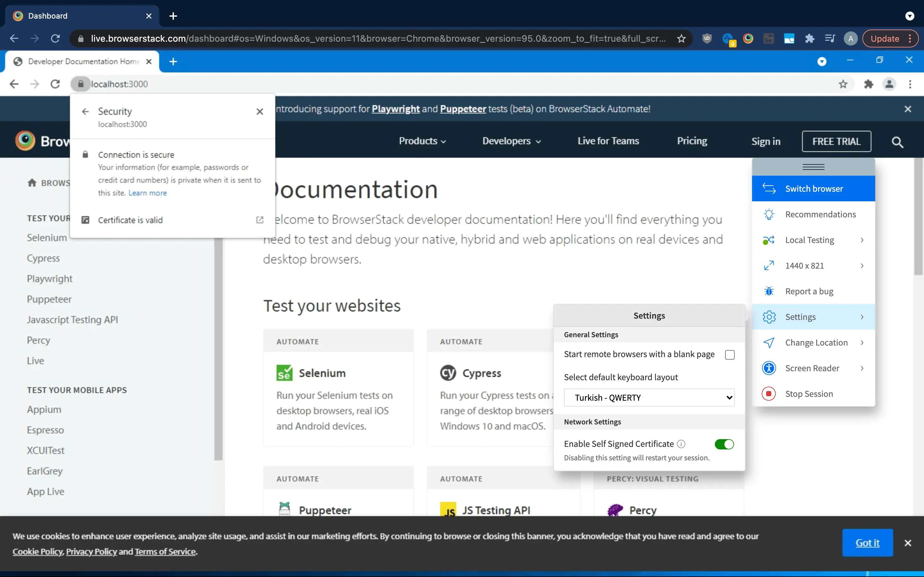Open Turkish - QWERTY keyboard layout dropdown
924x577 pixels.
pos(649,397)
